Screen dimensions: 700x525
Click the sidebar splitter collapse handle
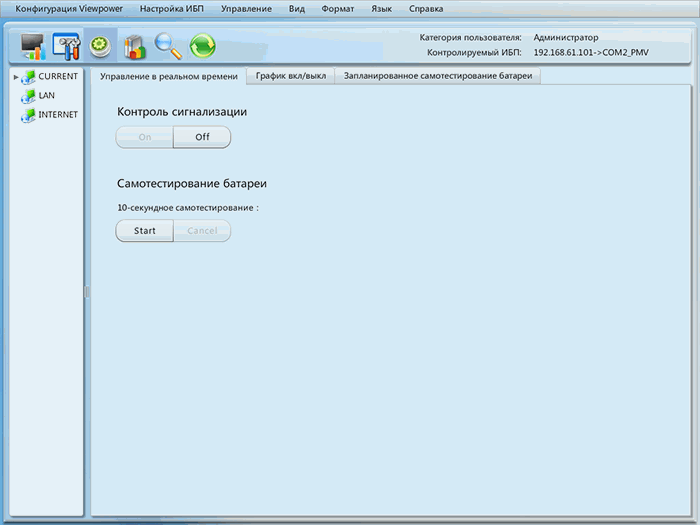coord(87,292)
